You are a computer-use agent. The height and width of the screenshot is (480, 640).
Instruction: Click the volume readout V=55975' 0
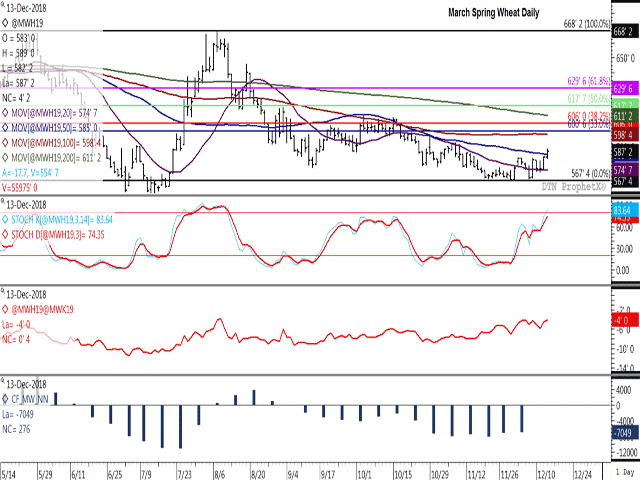point(20,188)
